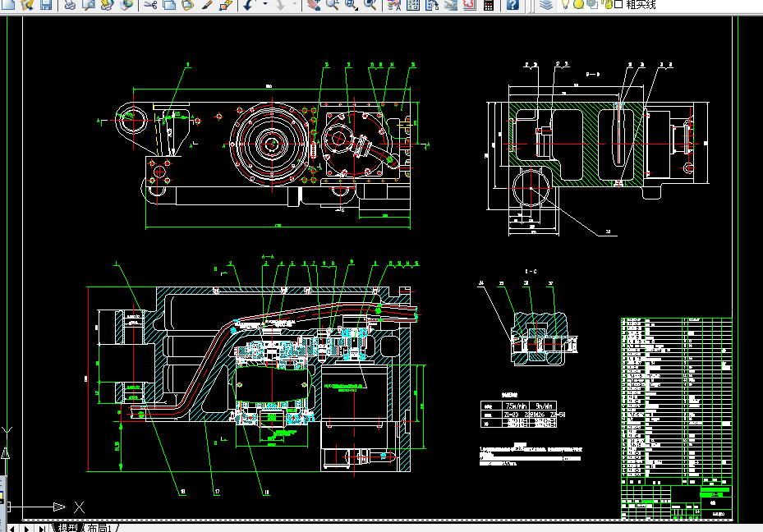Click the 9m/min table cell

pos(543,406)
